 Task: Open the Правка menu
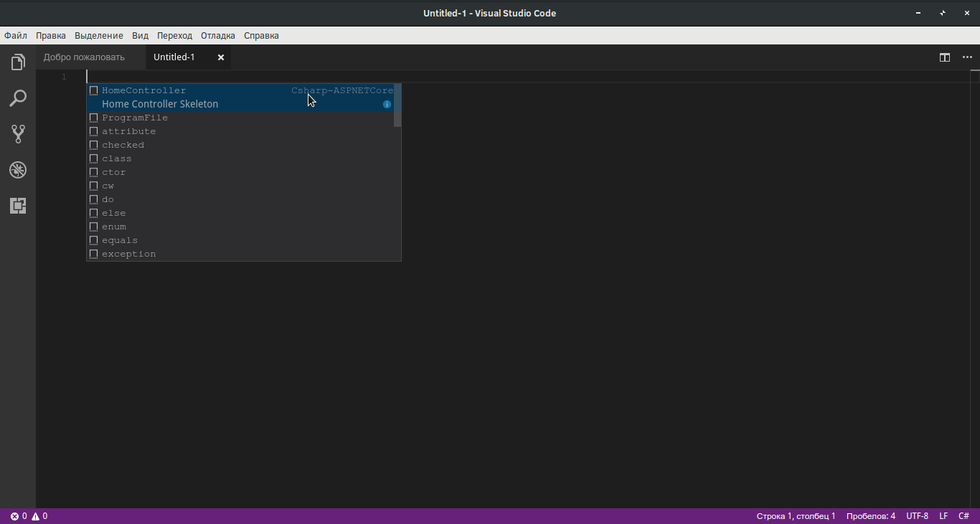click(51, 35)
